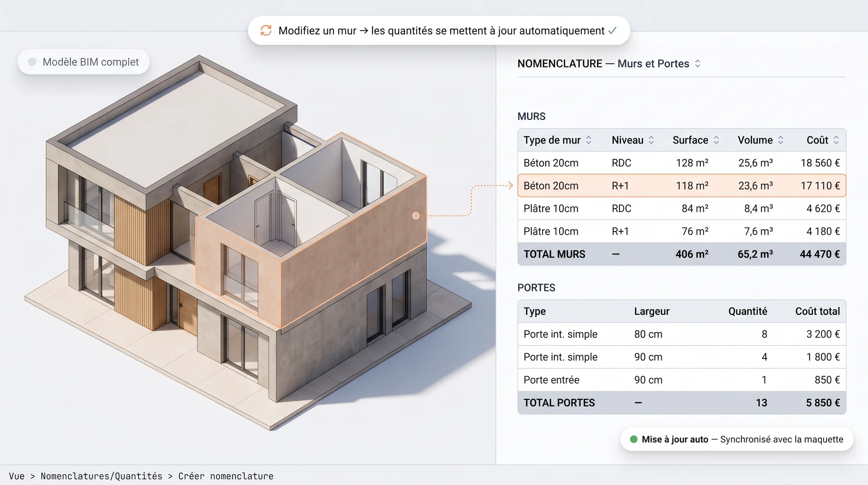The width and height of the screenshot is (868, 485).
Task: Click the orange sync refresh icon
Action: pyautogui.click(x=266, y=30)
